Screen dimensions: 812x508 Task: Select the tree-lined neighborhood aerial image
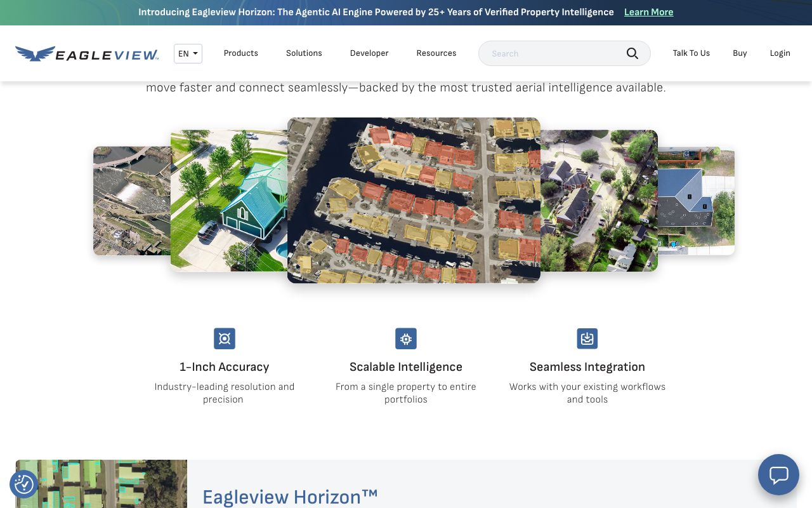click(x=599, y=201)
